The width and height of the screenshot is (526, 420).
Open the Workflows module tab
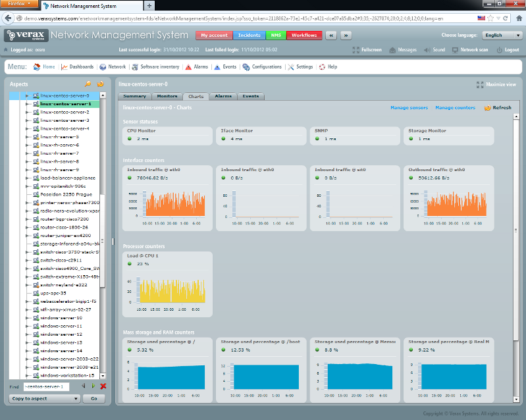click(x=304, y=36)
